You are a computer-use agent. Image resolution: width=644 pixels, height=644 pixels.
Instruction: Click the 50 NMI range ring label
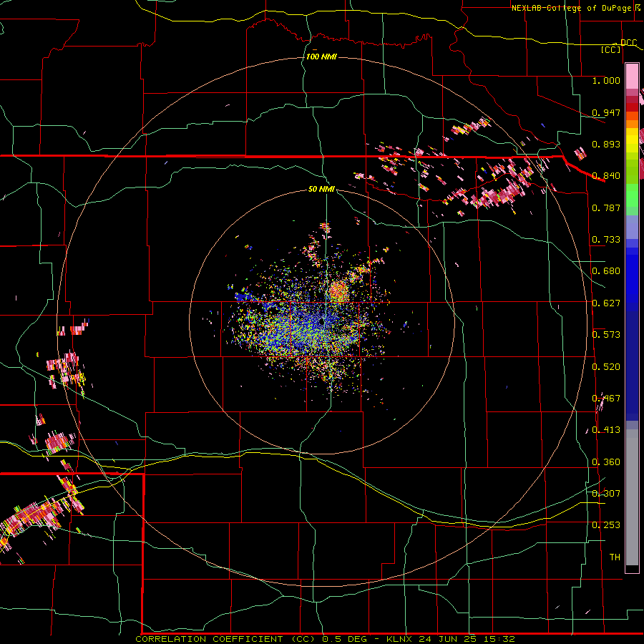pos(321,190)
